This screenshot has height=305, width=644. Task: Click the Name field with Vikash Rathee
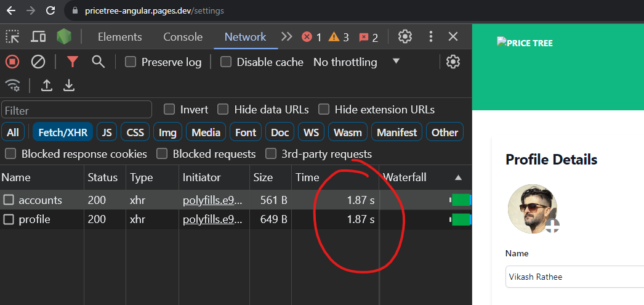[x=574, y=277]
